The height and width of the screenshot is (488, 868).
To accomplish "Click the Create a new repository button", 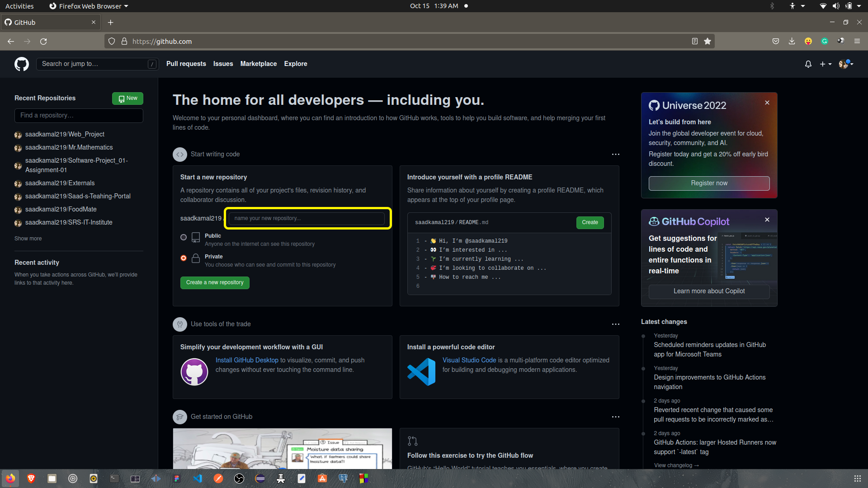I will [x=215, y=282].
